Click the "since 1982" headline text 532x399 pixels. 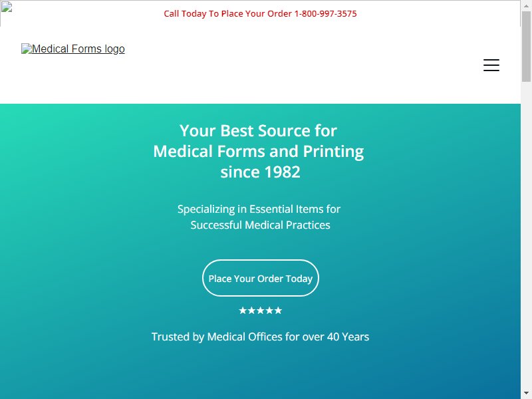click(260, 172)
